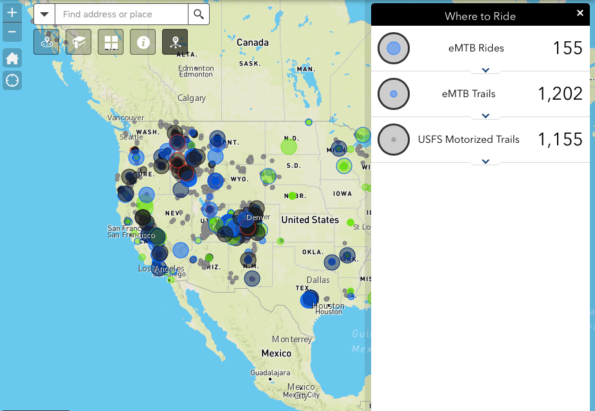Open the basemap gallery grid icon
This screenshot has height=411, width=595.
(x=111, y=42)
